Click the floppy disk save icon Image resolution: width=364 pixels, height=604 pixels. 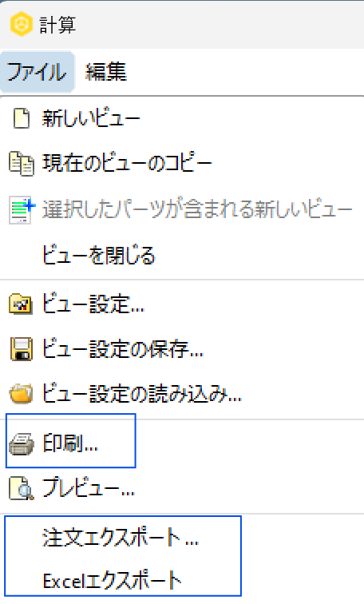[x=22, y=349]
